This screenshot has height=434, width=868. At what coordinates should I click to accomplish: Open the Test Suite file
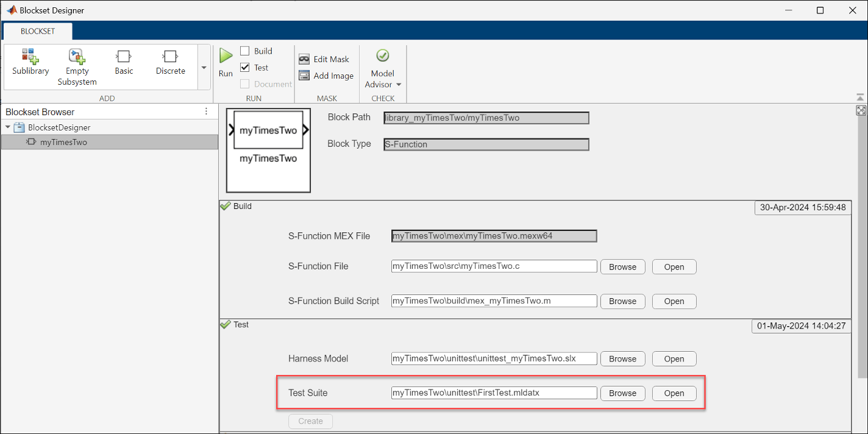(674, 393)
